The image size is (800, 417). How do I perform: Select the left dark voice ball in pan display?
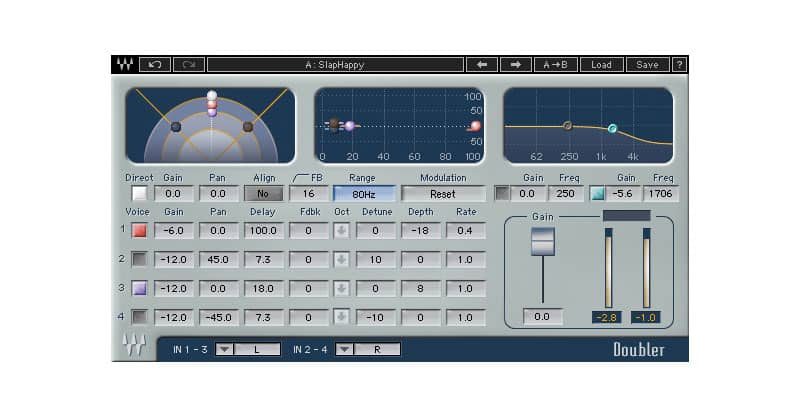point(176,127)
